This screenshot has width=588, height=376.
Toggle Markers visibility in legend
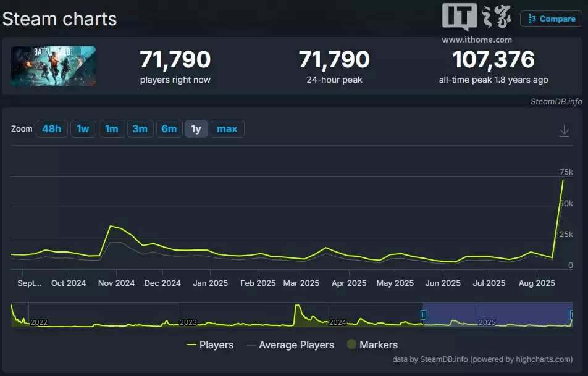tap(372, 345)
